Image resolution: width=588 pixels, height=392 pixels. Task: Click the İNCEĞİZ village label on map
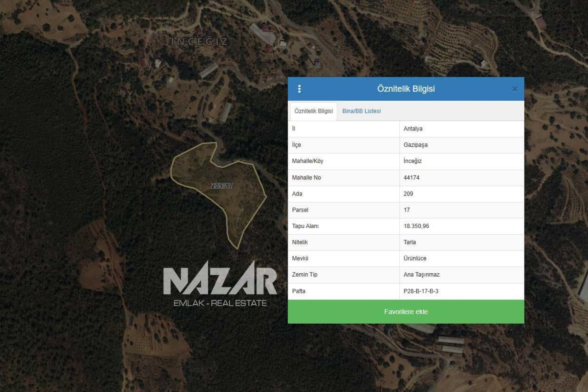[x=199, y=42]
